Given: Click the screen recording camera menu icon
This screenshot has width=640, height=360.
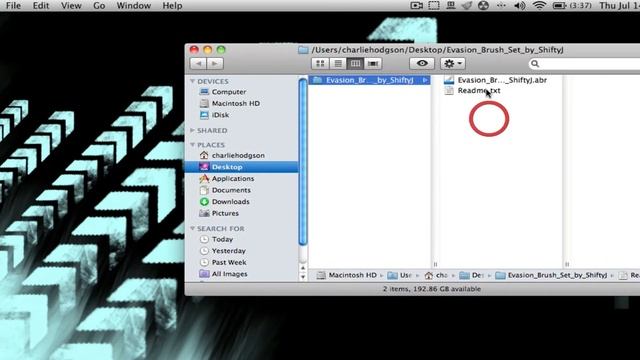Looking at the screenshot, I should 416,6.
